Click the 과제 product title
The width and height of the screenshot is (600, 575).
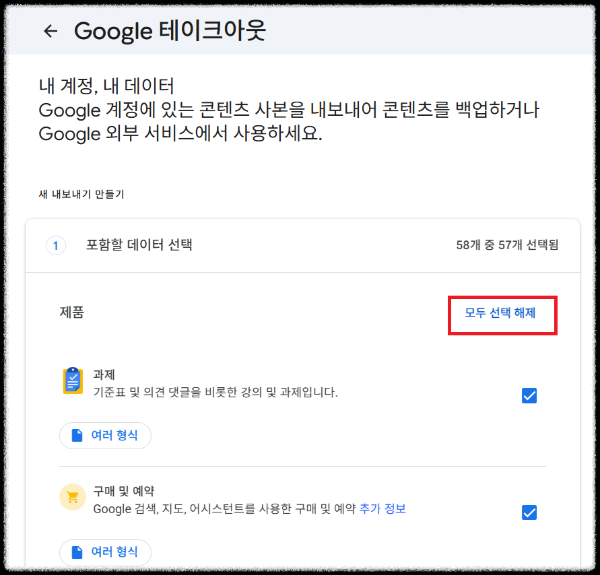coord(104,374)
